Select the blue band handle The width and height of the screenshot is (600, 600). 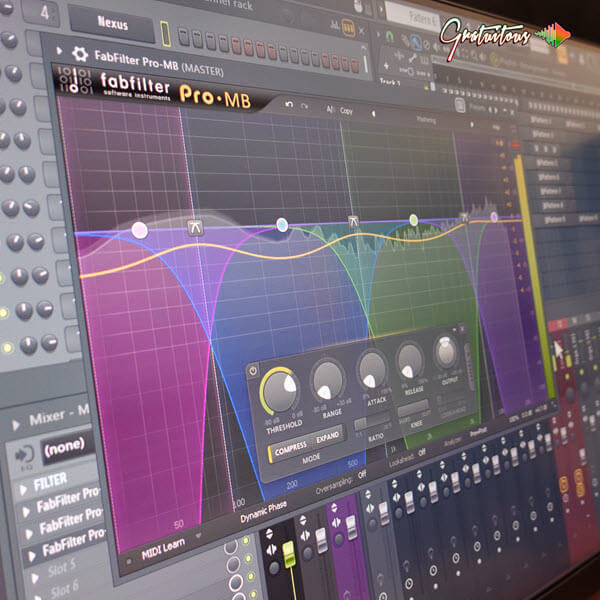(x=282, y=225)
